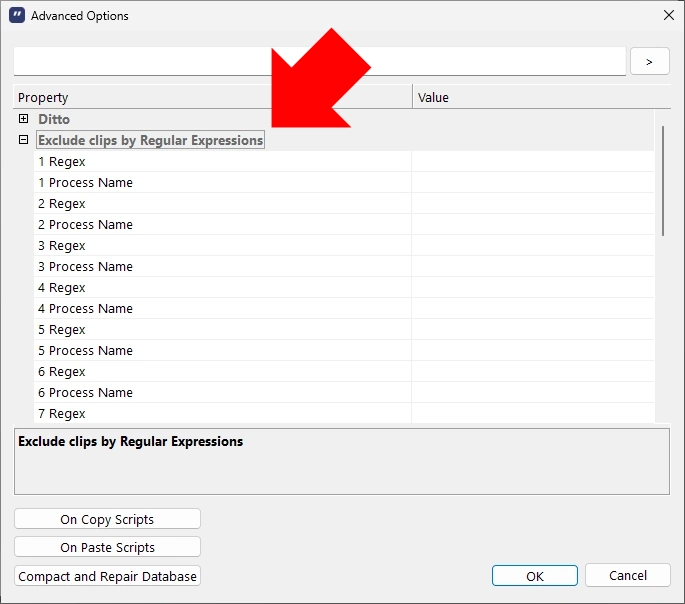Click the Ditto app icon in title bar
The image size is (685, 604).
17,16
